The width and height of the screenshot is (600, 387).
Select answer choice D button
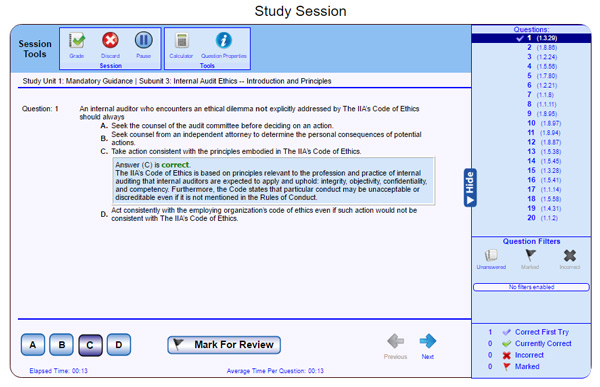tap(119, 345)
